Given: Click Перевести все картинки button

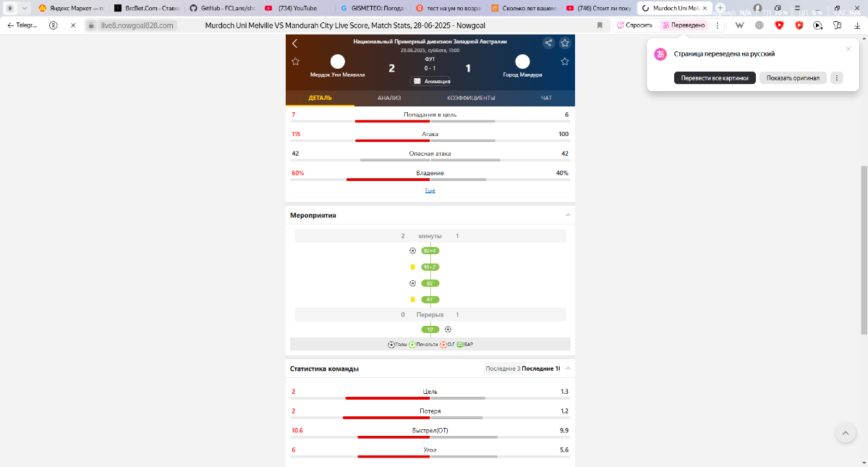Looking at the screenshot, I should [x=715, y=78].
